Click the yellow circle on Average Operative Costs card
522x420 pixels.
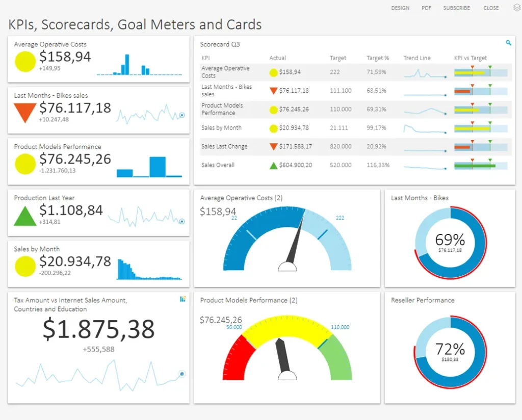click(25, 61)
